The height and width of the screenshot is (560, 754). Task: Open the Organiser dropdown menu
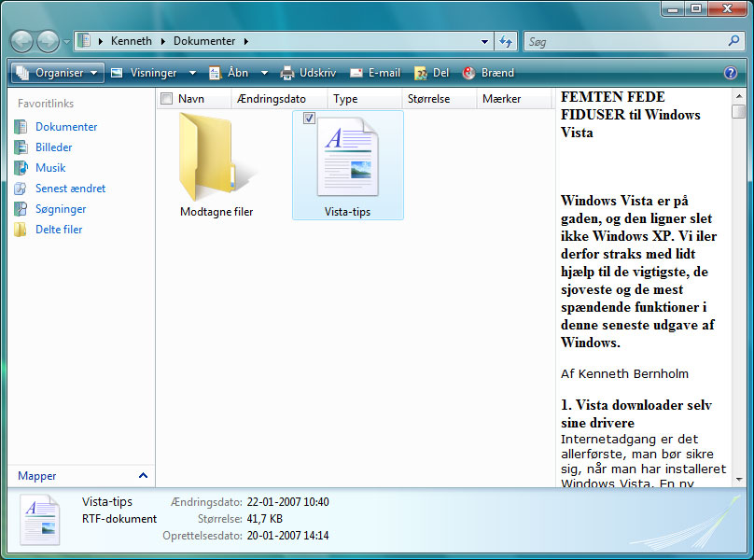[x=57, y=73]
